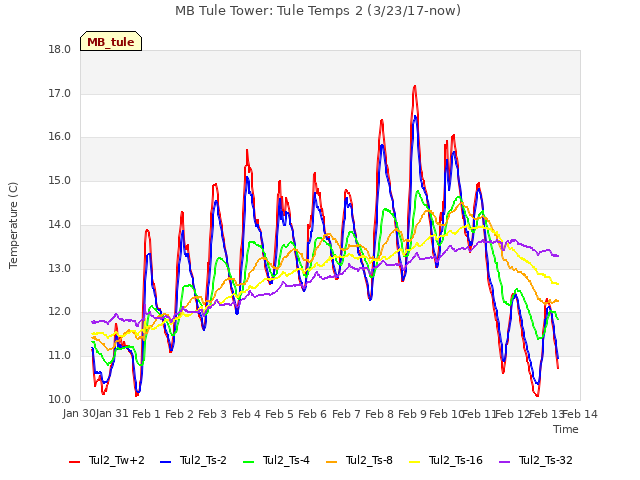Click the red curve's 17.2 peak on Feb 9
Viewport: 640px width, 480px height.
[415, 86]
